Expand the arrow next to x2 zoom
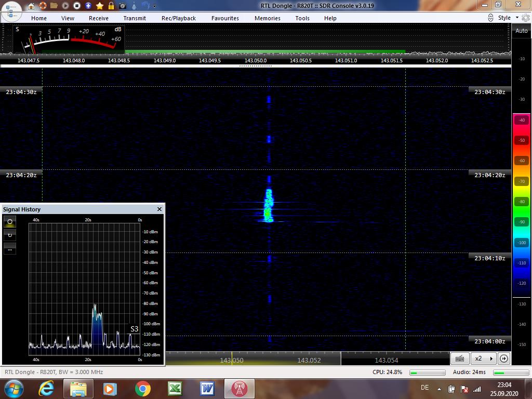Screen dimensions: 532x399 click(x=491, y=358)
